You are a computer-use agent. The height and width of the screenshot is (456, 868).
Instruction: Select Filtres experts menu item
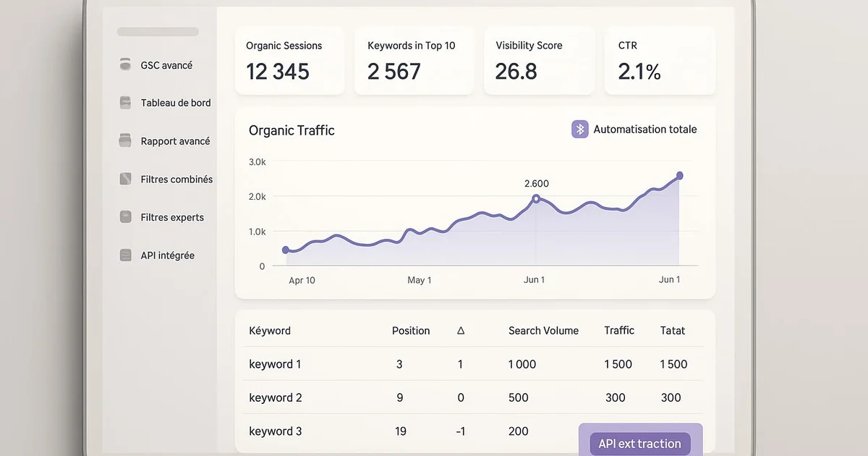tap(172, 217)
